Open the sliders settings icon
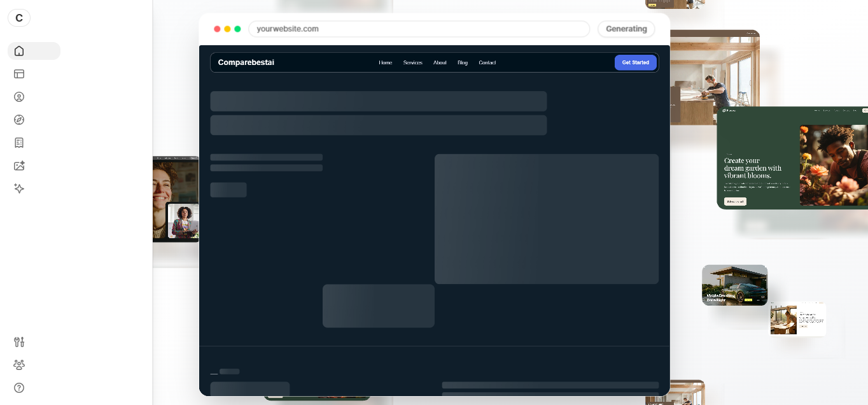 point(19,342)
